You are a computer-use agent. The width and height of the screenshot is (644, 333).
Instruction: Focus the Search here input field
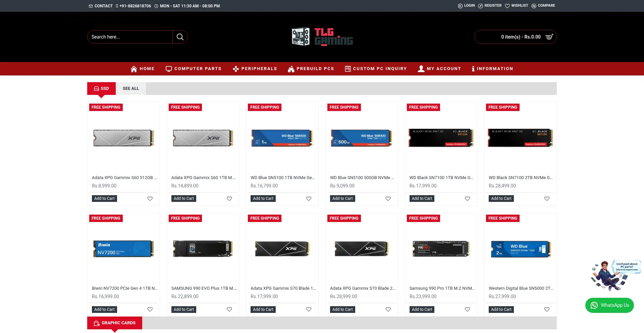130,37
